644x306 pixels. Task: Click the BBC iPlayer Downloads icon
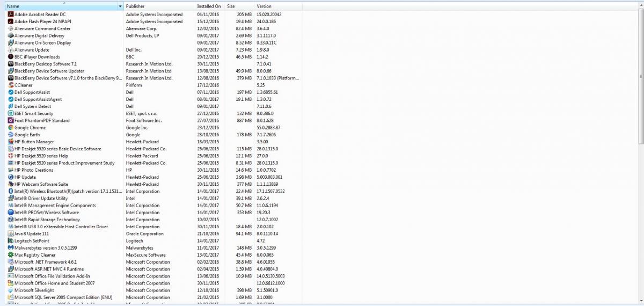coord(11,57)
